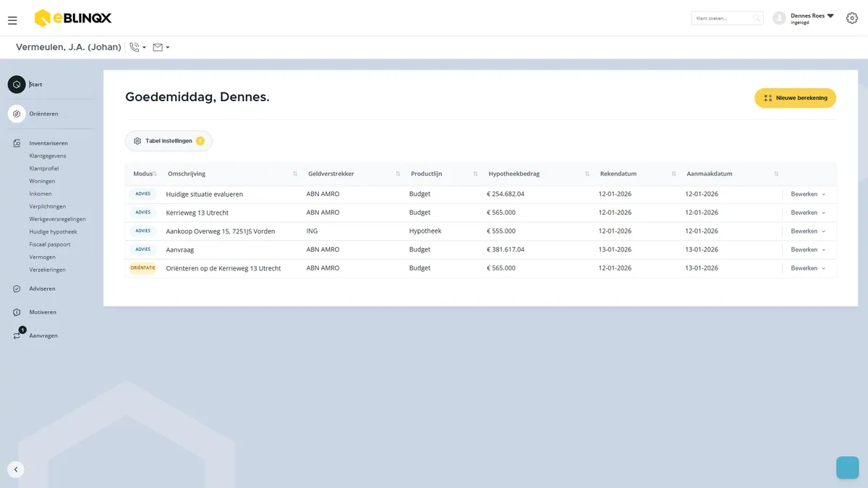Screen dimensions: 868x488
Task: Click the Motiveren sidebar icon
Action: (x=17, y=312)
